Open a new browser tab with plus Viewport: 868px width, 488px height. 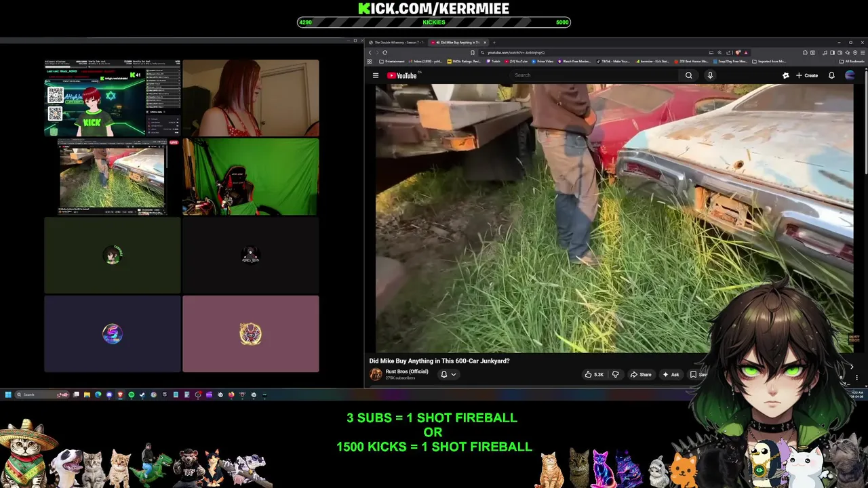click(x=494, y=42)
